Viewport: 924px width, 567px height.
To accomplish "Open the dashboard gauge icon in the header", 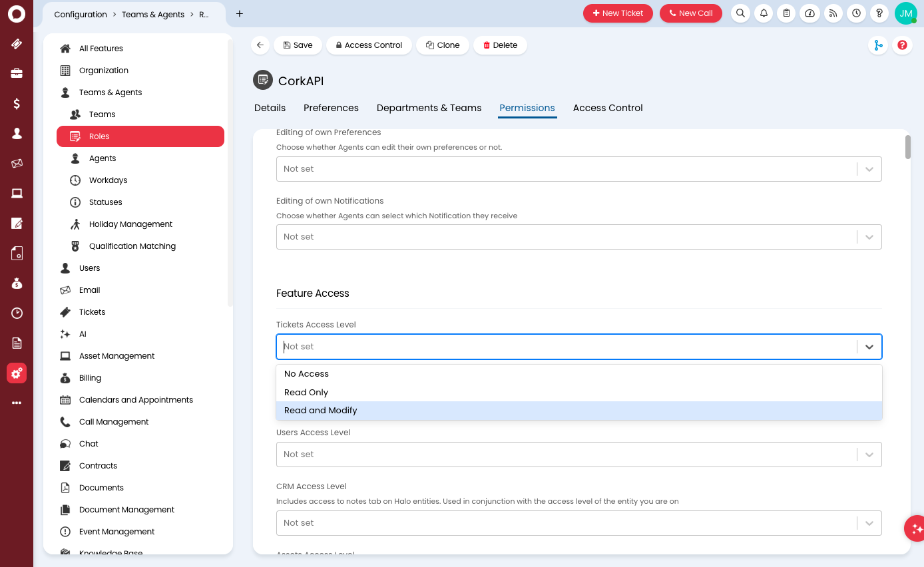I will [810, 13].
